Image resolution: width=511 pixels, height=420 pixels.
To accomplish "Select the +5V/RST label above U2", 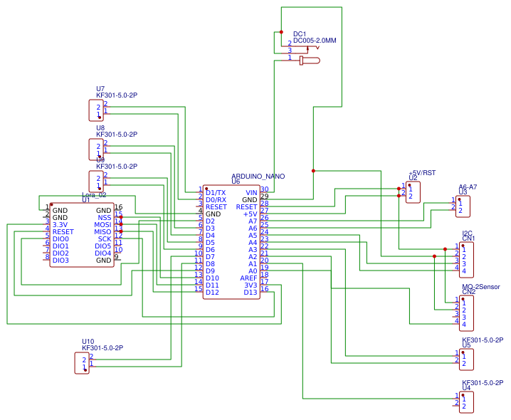I will point(422,173).
